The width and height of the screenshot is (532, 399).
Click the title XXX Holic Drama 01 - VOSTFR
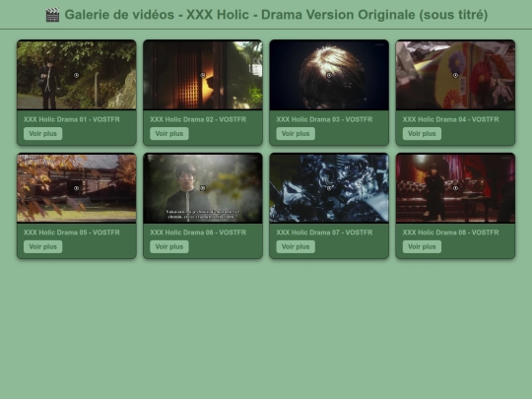pyautogui.click(x=72, y=119)
